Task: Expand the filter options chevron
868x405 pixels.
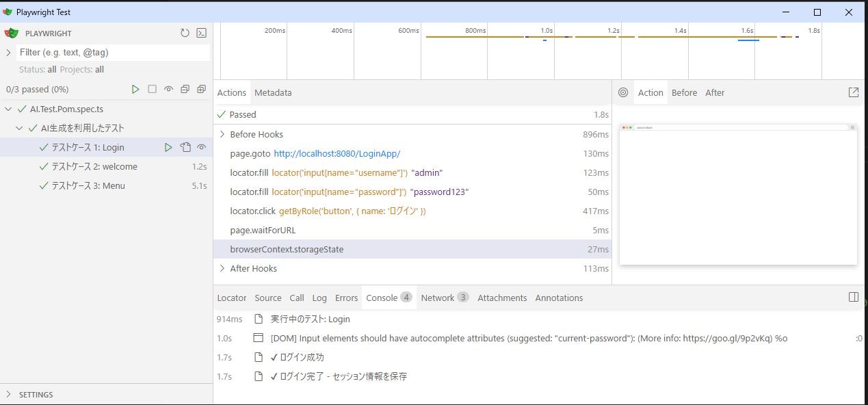Action: pos(9,52)
